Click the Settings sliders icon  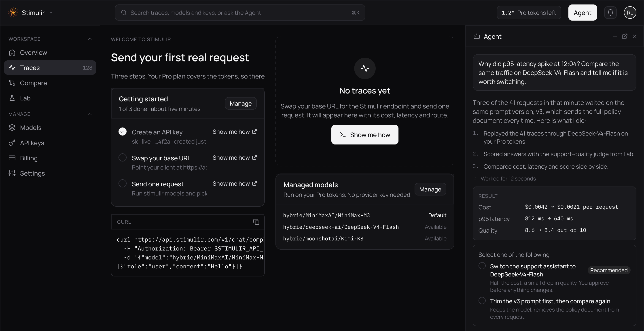click(x=12, y=173)
